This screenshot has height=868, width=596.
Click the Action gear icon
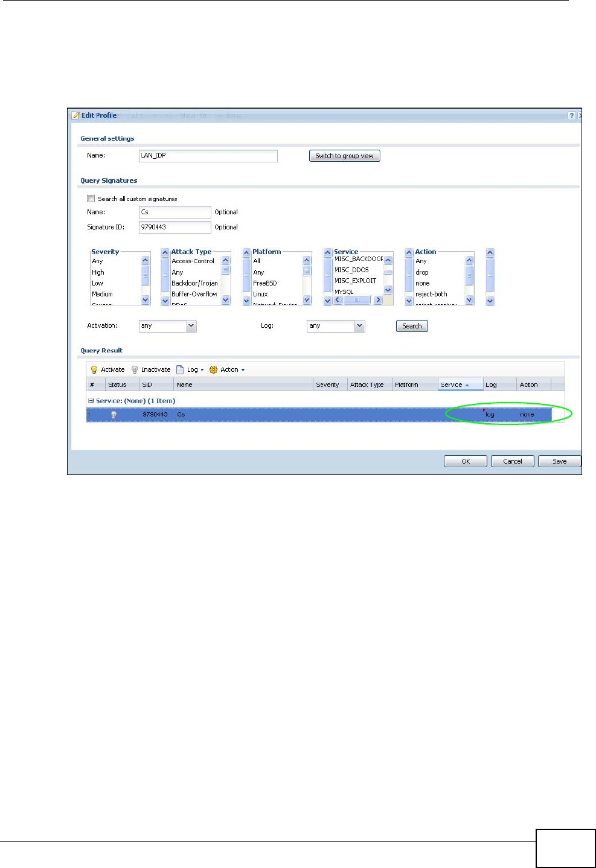coord(213,369)
